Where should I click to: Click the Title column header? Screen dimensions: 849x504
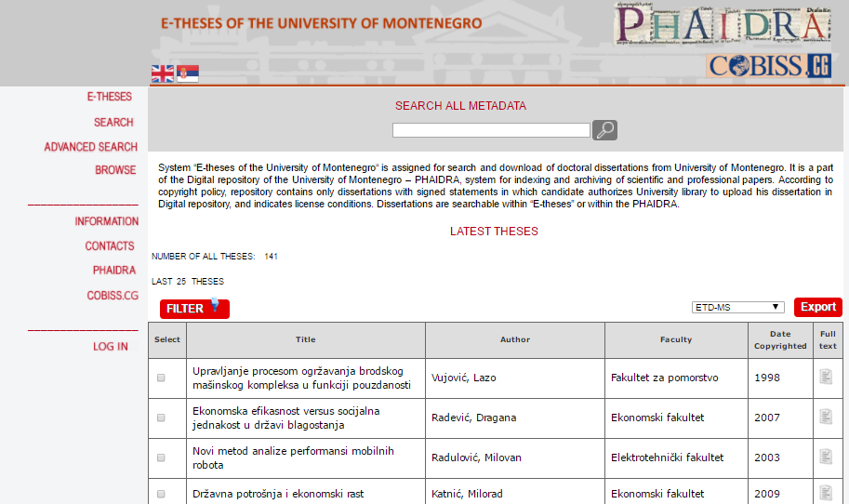coord(306,340)
